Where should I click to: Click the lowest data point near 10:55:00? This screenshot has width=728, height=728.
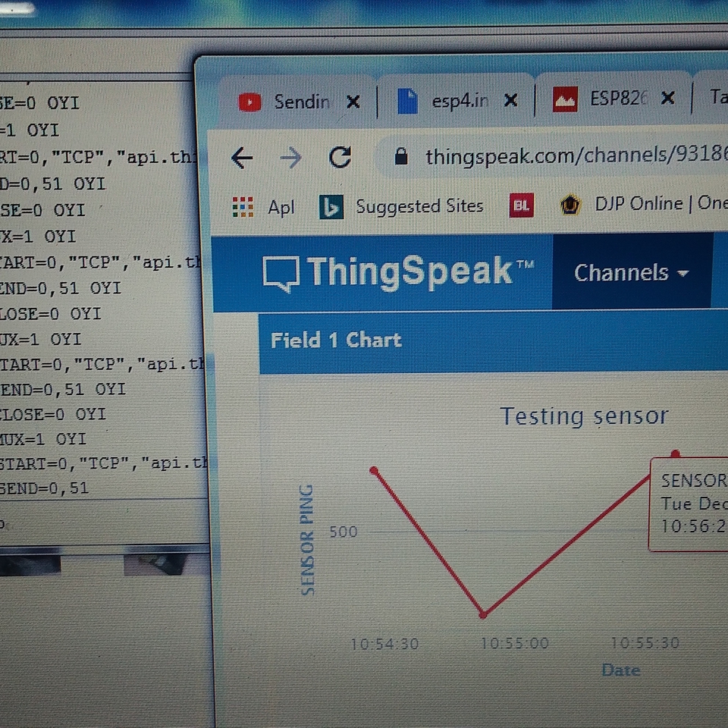point(483,615)
